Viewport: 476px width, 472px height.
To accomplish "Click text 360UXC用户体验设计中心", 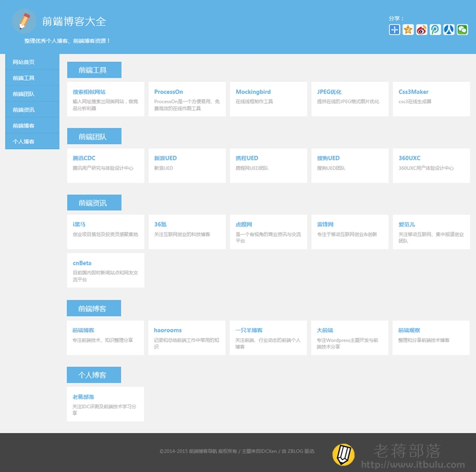I will pyautogui.click(x=426, y=168).
